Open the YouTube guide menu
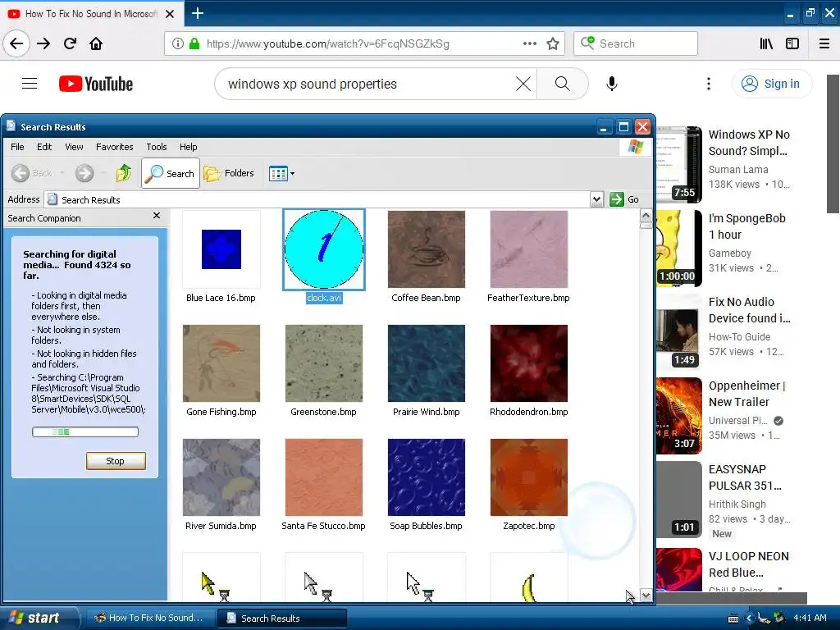 point(30,84)
